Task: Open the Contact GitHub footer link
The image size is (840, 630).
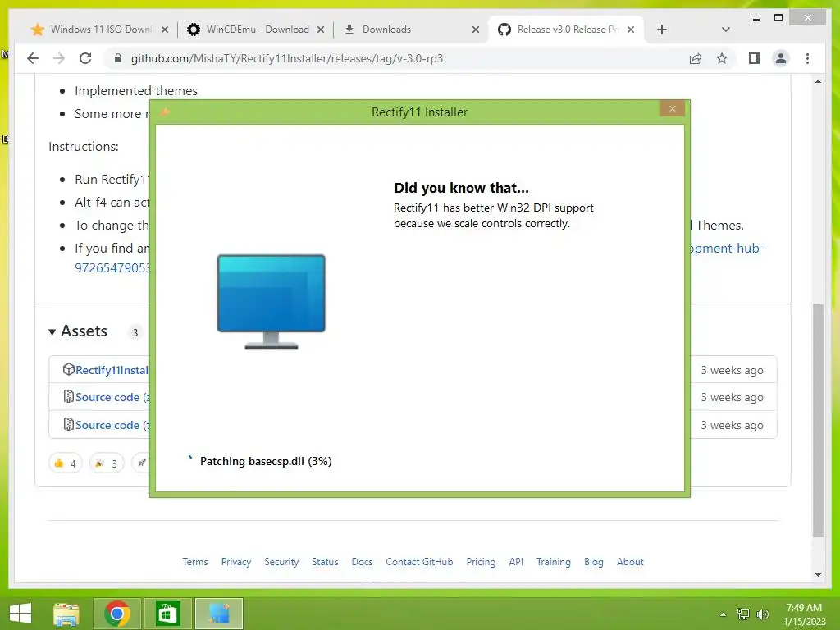Action: pyautogui.click(x=419, y=561)
